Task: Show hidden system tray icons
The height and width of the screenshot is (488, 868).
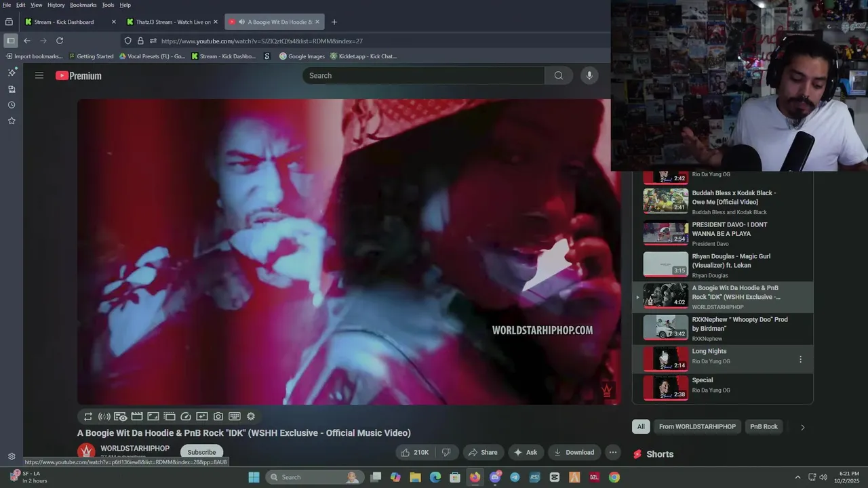Action: (x=797, y=477)
